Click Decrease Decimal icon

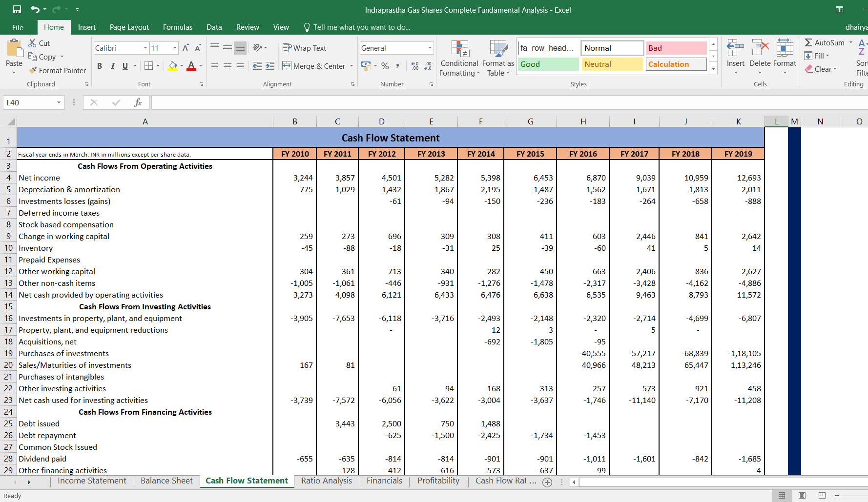coord(428,66)
